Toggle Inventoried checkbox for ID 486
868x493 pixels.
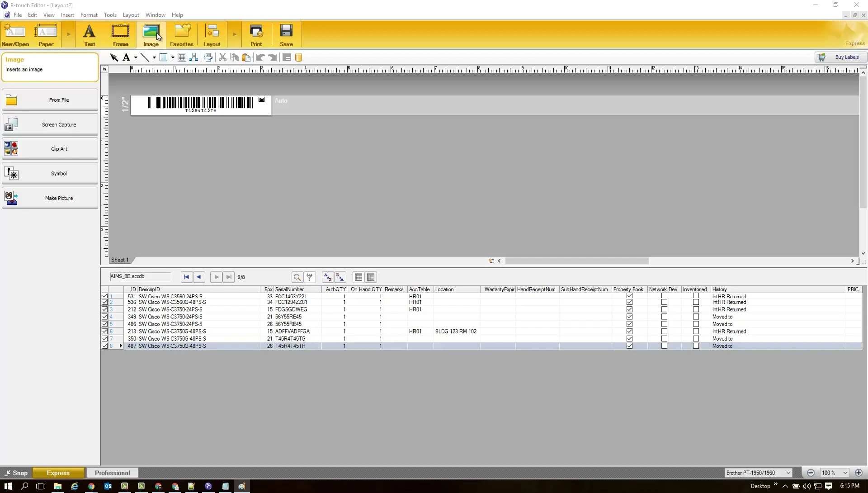click(696, 324)
